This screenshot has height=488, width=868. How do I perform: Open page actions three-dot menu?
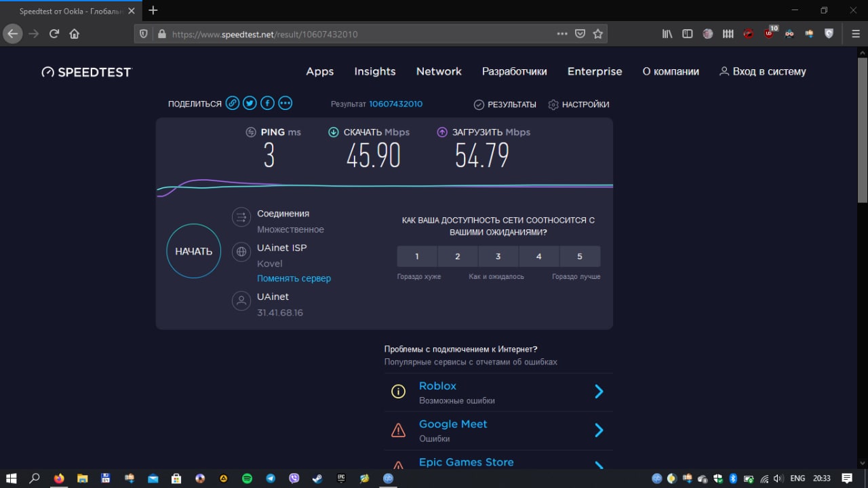pos(562,34)
